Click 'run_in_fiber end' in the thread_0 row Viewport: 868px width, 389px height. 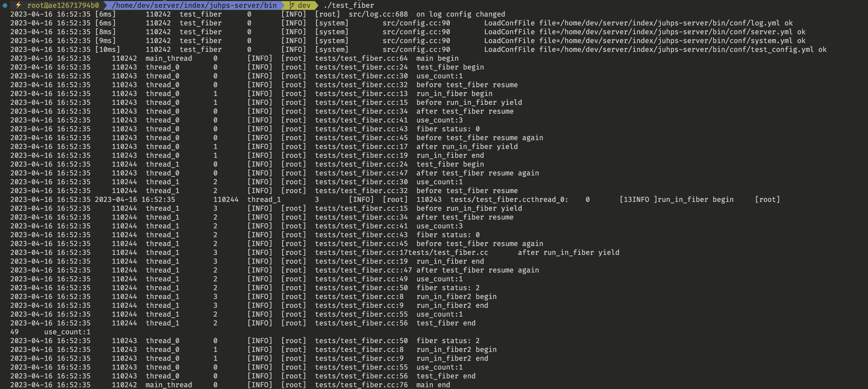(450, 155)
